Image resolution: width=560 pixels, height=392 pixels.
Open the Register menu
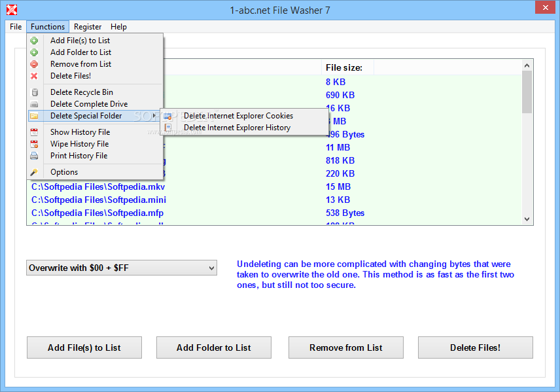[x=88, y=27]
